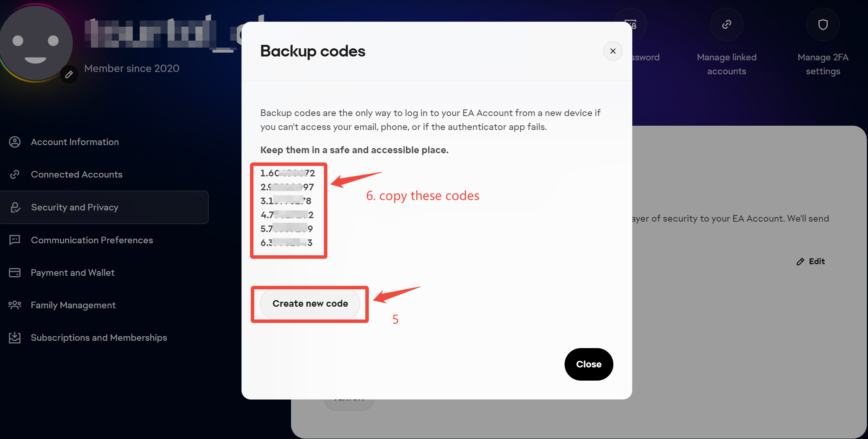
Task: Select the backup codes list
Action: point(288,209)
